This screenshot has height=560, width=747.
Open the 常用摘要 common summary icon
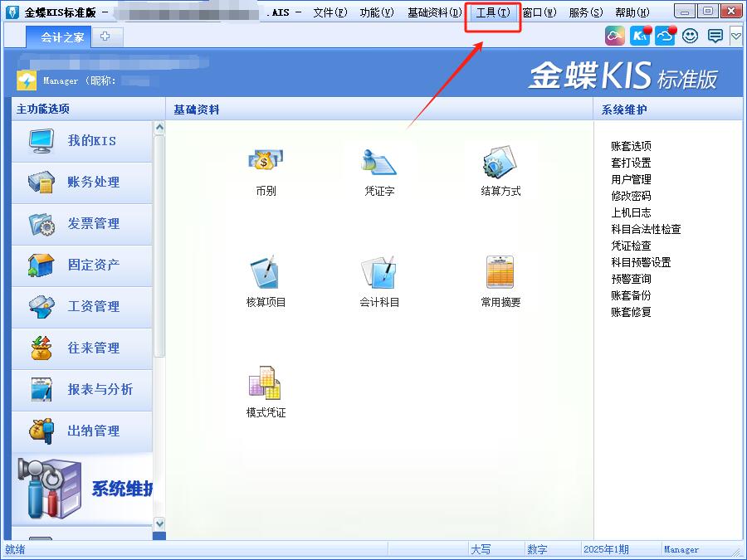point(500,274)
